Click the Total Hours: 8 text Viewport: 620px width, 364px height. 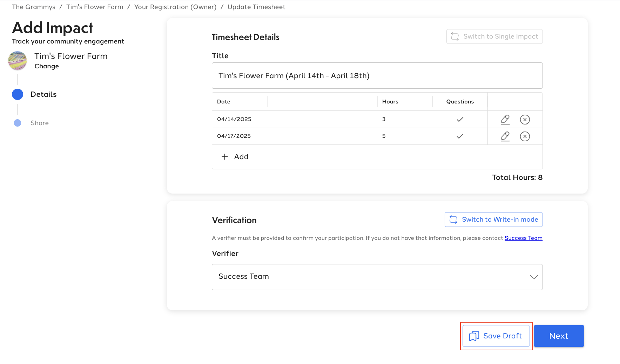pos(517,177)
